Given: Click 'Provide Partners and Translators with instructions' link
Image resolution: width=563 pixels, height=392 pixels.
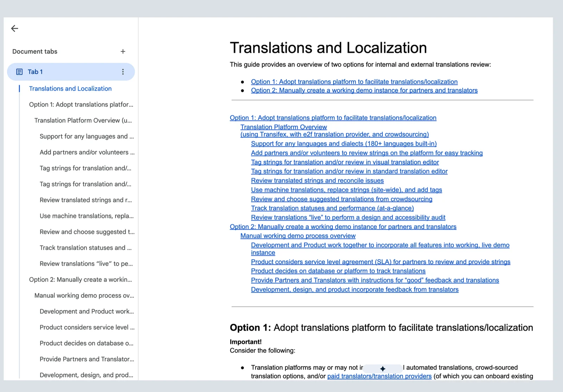Looking at the screenshot, I should coord(375,280).
